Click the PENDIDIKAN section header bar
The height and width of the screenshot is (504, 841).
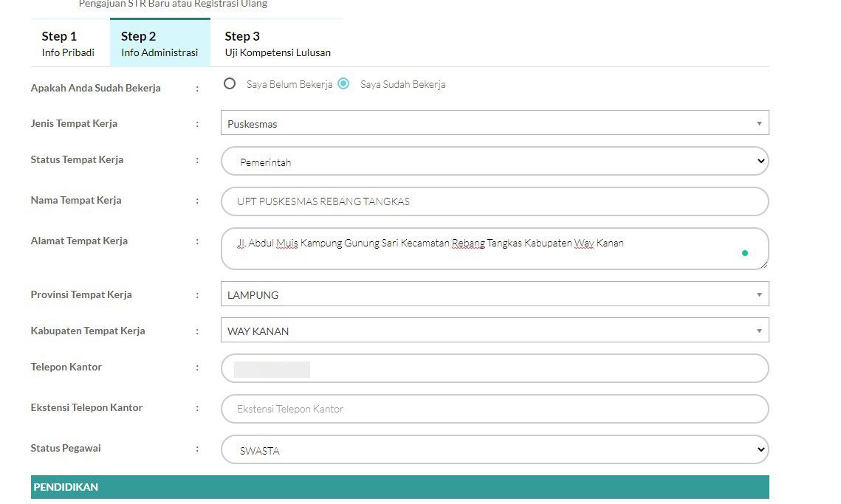[x=399, y=487]
